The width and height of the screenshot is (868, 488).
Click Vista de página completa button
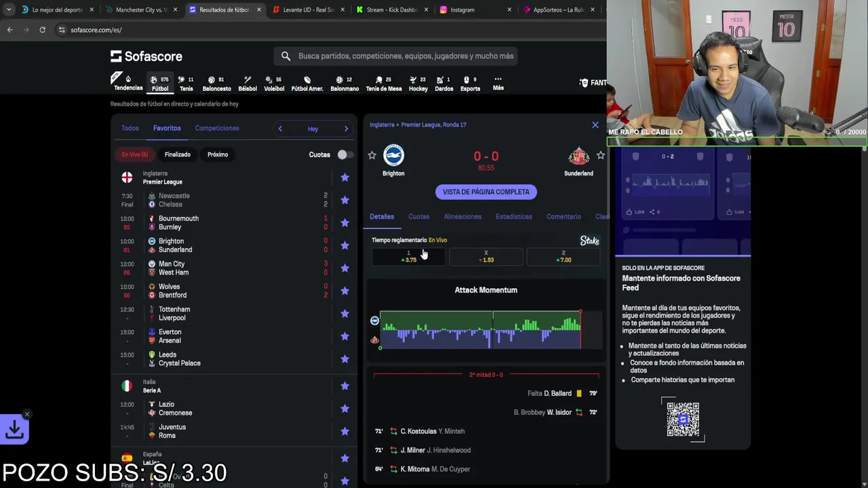486,192
